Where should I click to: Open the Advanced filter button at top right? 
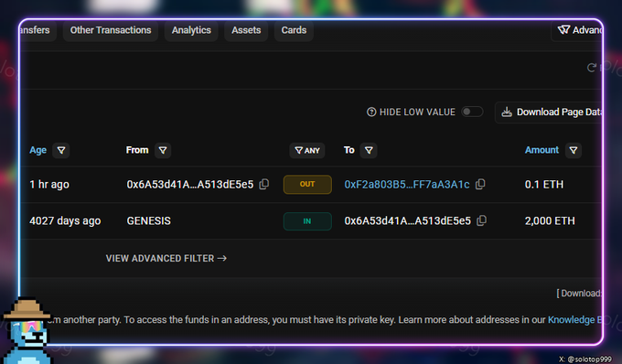[577, 30]
